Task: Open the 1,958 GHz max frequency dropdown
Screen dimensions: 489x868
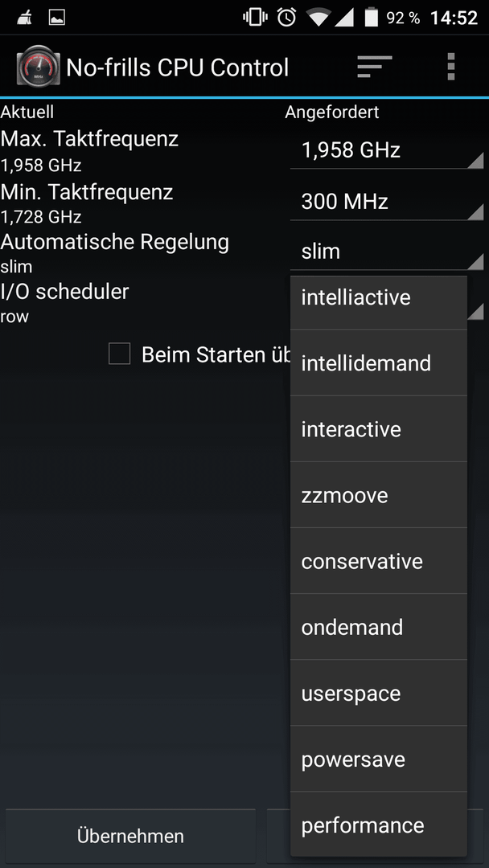Action: point(387,150)
